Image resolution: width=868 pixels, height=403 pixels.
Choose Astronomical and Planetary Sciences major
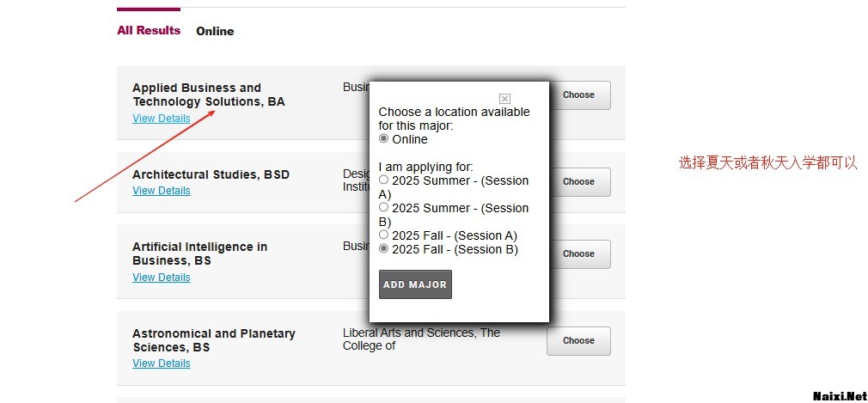pos(578,340)
